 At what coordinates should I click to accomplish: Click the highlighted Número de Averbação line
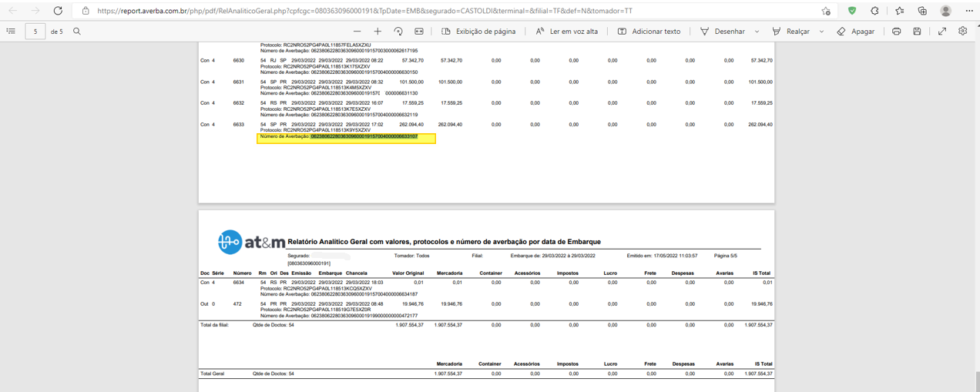pyautogui.click(x=346, y=139)
